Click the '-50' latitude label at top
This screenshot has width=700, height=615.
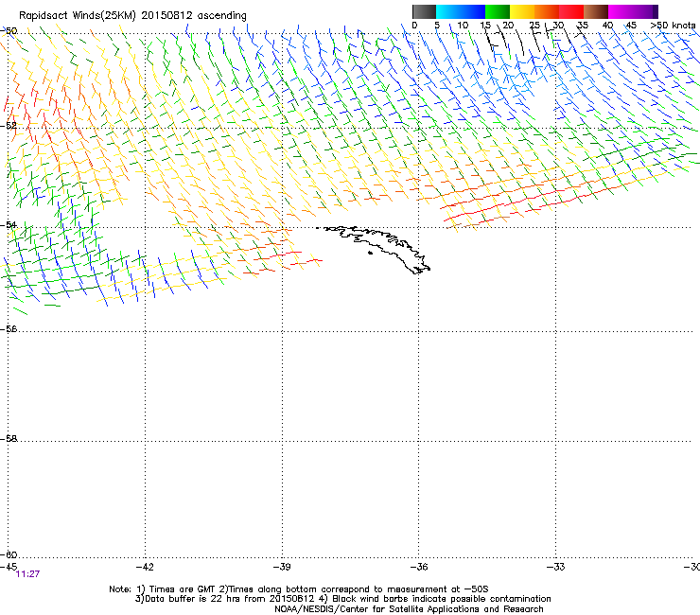[9, 31]
